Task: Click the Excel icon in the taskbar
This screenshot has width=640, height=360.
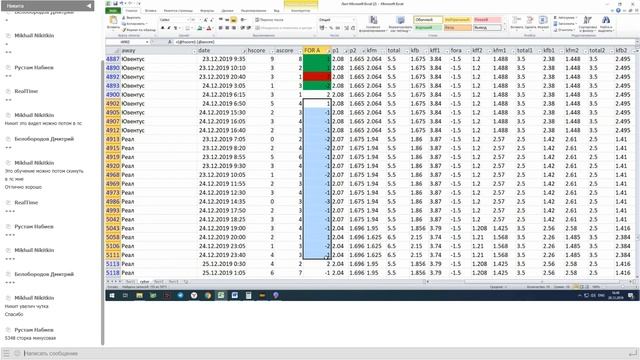Action: click(x=221, y=296)
